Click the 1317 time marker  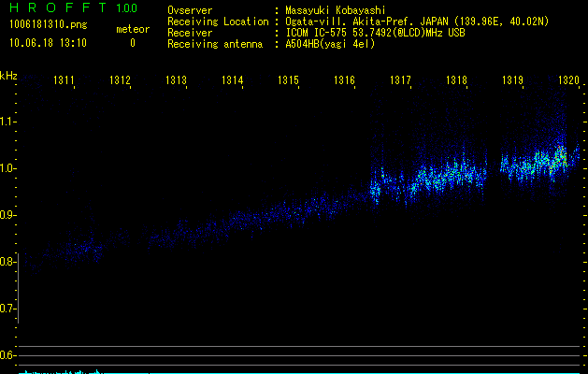[x=400, y=80]
